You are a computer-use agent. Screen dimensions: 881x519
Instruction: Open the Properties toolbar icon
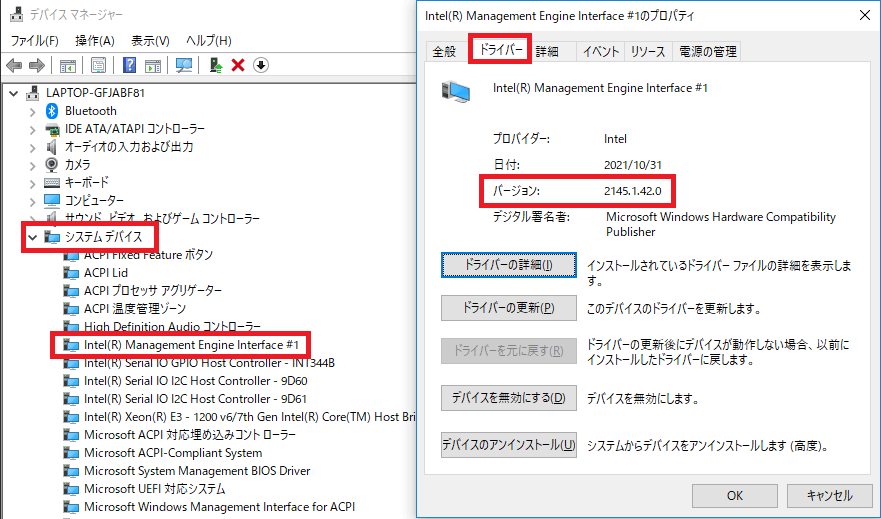point(98,66)
